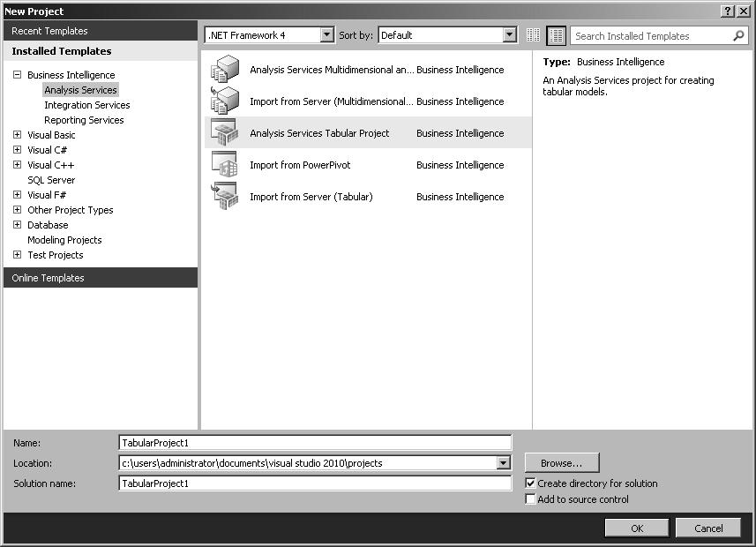Switch to small icons view

(533, 35)
